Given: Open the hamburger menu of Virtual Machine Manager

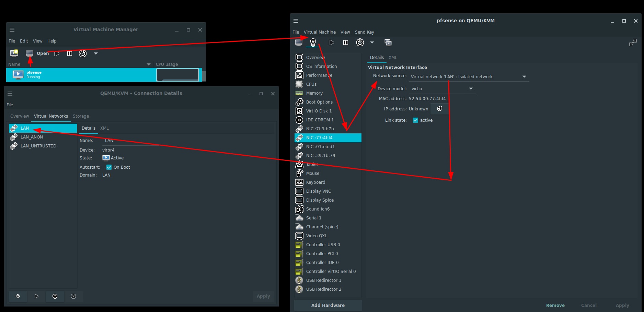Looking at the screenshot, I should pyautogui.click(x=12, y=30).
